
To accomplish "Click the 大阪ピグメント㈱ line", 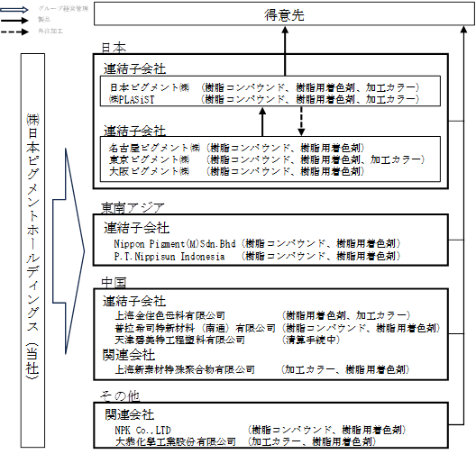I will 236,171.
